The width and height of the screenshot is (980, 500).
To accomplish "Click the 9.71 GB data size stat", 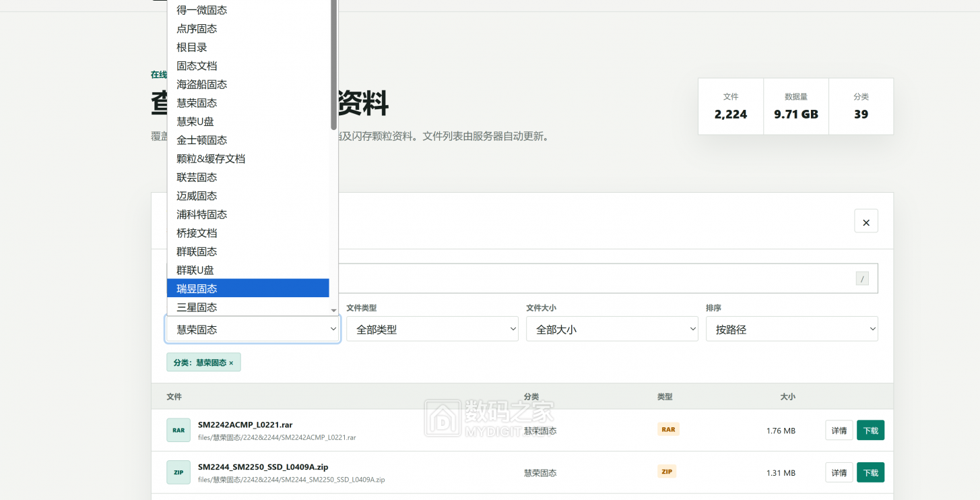I will [x=796, y=106].
